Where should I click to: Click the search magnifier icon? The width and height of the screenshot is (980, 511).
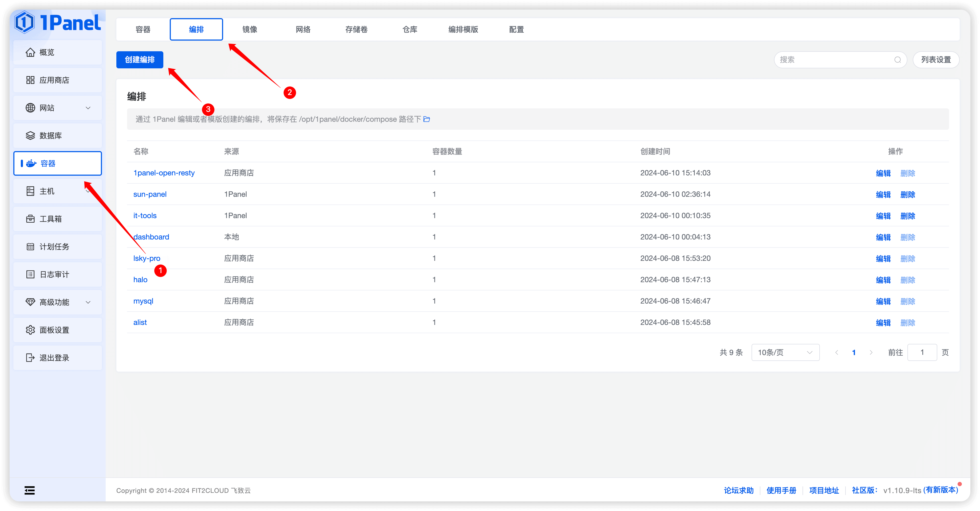click(898, 60)
